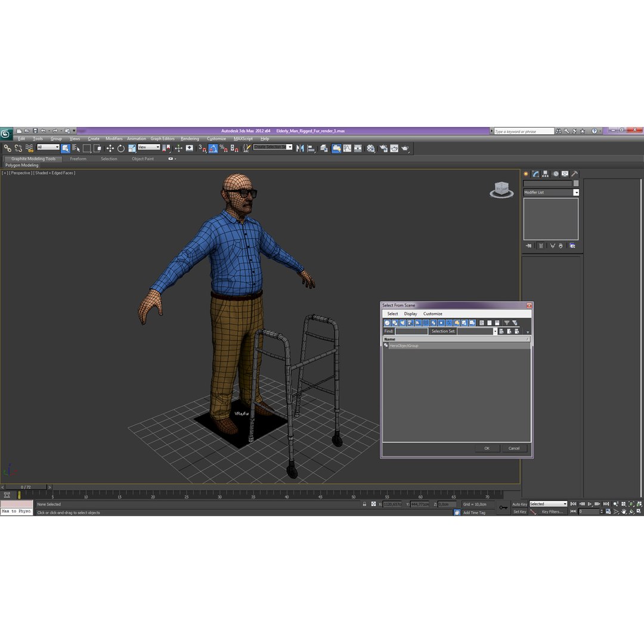The image size is (644, 644).
Task: Click the Render Production teapot icon
Action: coord(405,148)
